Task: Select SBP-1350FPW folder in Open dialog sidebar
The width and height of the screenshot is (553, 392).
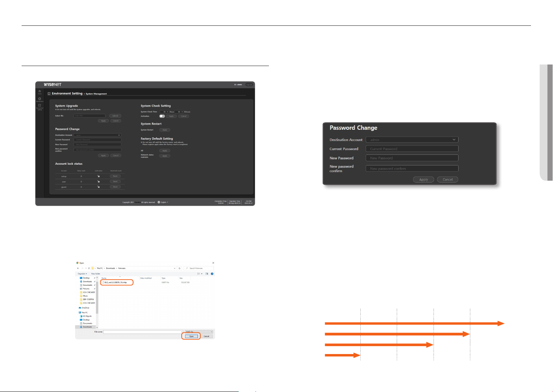Action: (x=87, y=299)
